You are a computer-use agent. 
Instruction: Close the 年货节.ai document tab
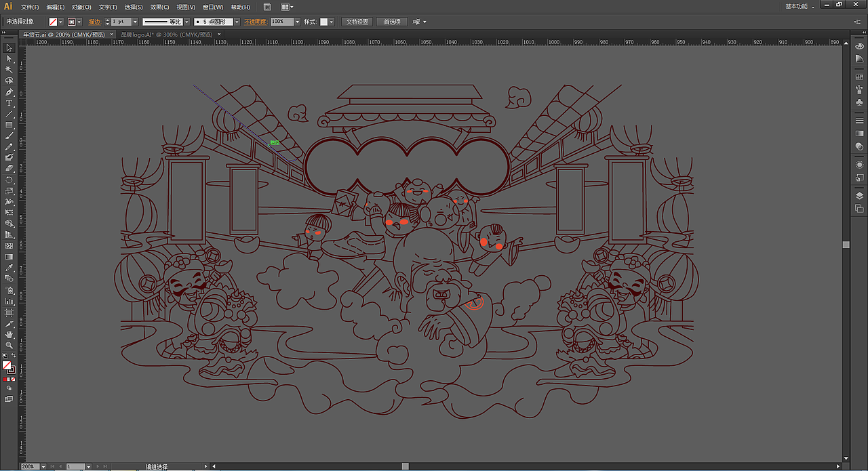[111, 34]
